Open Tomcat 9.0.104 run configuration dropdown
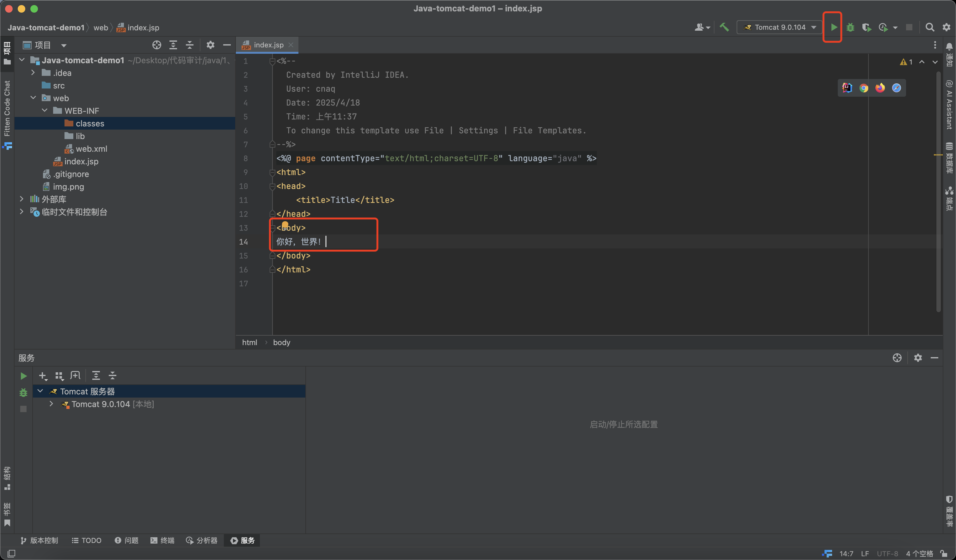The width and height of the screenshot is (956, 560). [780, 27]
